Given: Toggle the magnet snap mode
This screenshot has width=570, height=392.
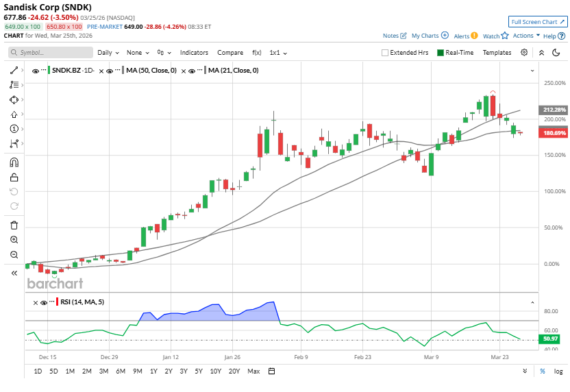Looking at the screenshot, I should point(14,162).
